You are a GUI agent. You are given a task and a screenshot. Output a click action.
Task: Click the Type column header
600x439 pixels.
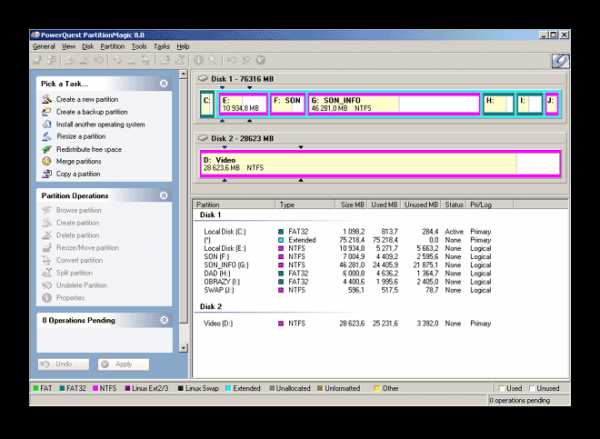305,205
